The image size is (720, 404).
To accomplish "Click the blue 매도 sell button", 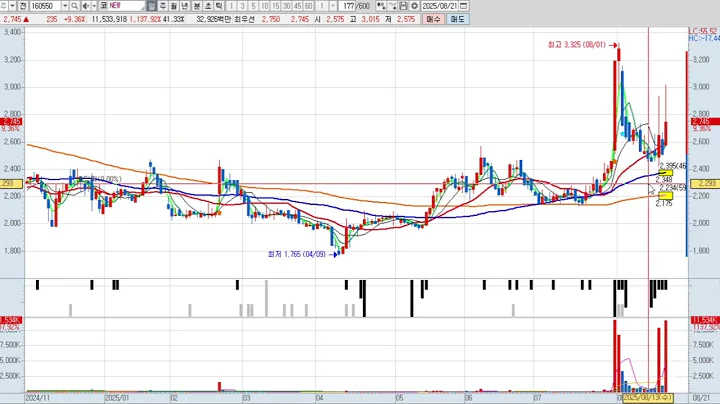I will coord(457,19).
